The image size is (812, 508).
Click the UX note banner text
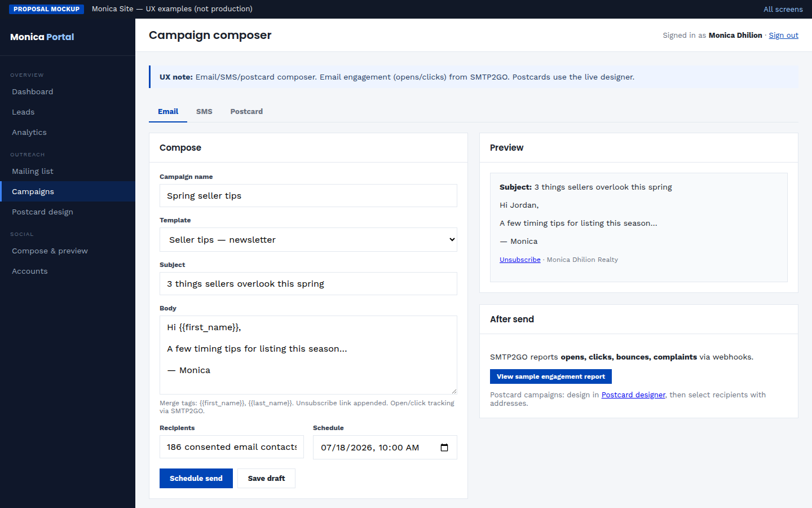pos(397,77)
